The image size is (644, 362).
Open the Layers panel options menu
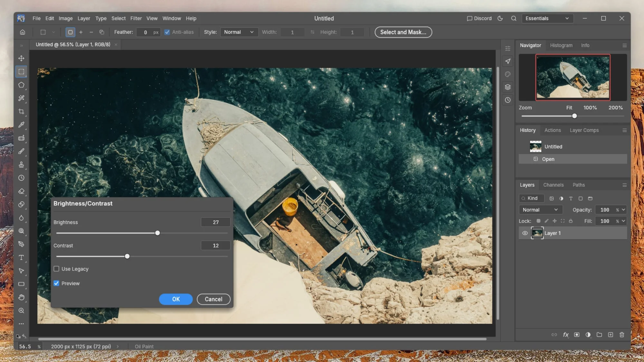pos(624,185)
